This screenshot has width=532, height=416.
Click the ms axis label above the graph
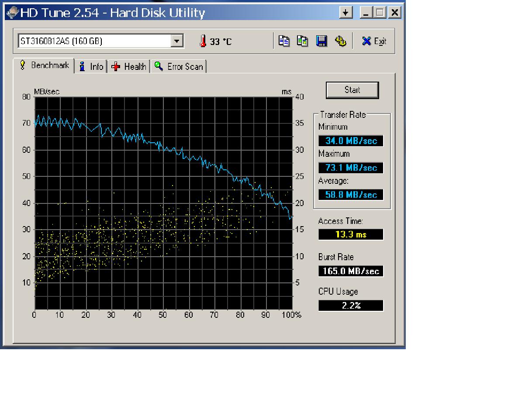pyautogui.click(x=287, y=92)
